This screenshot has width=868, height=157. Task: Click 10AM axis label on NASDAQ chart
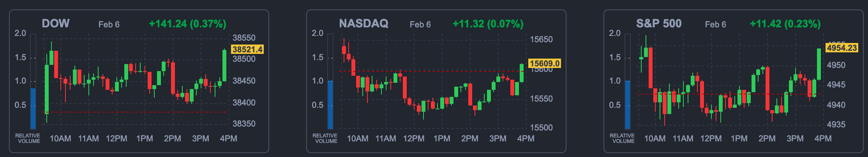358,139
